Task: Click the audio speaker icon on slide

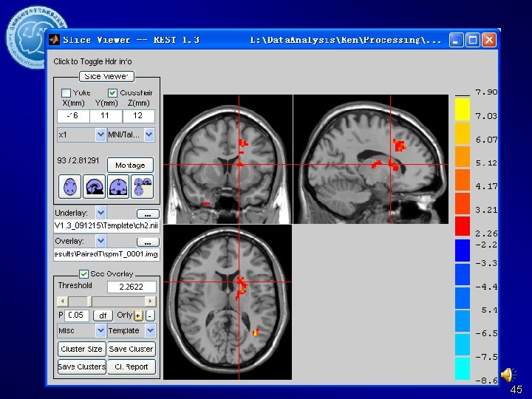Action: (x=508, y=375)
